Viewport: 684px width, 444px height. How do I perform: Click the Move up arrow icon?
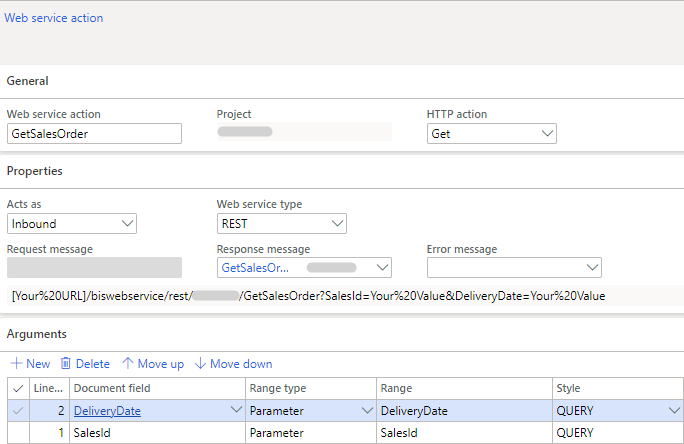tap(127, 364)
